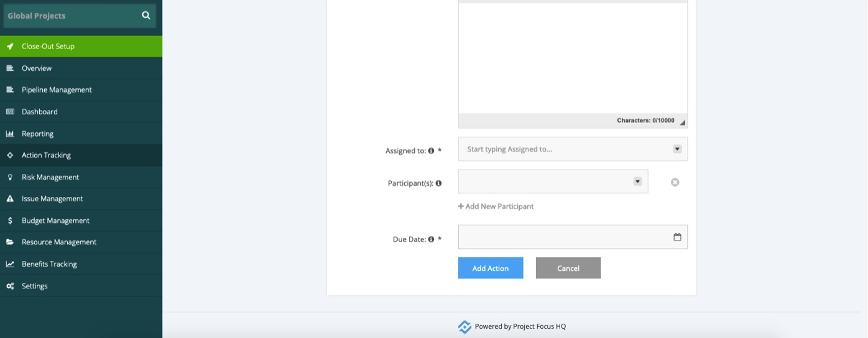This screenshot has width=868, height=338.
Task: Click Powered by Project Focus HQ link
Action: (520, 326)
